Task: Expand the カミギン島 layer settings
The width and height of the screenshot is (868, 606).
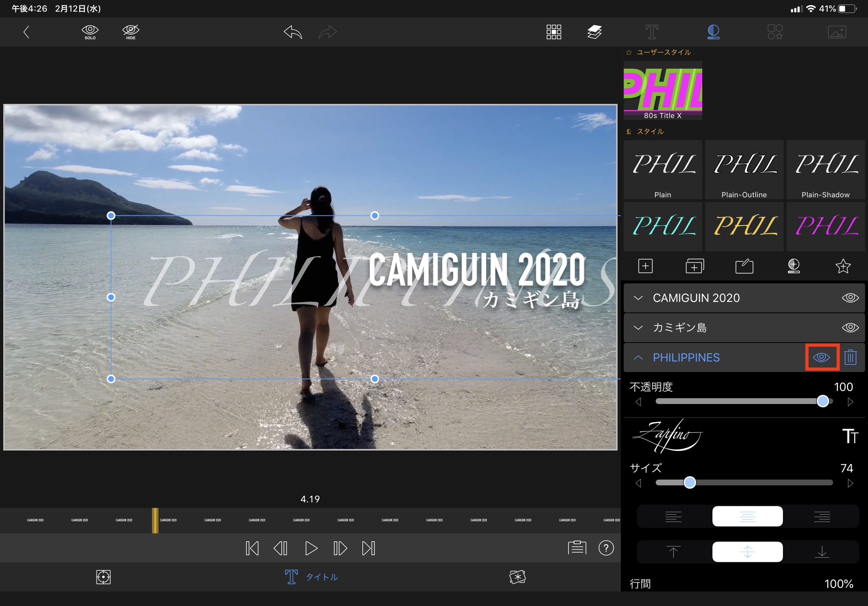Action: click(638, 327)
